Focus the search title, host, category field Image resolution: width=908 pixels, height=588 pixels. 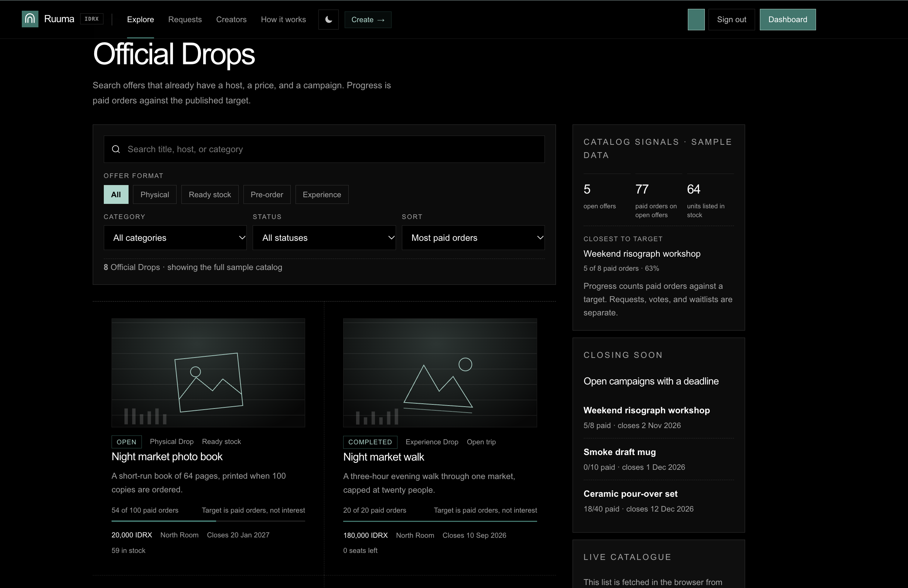click(x=324, y=149)
